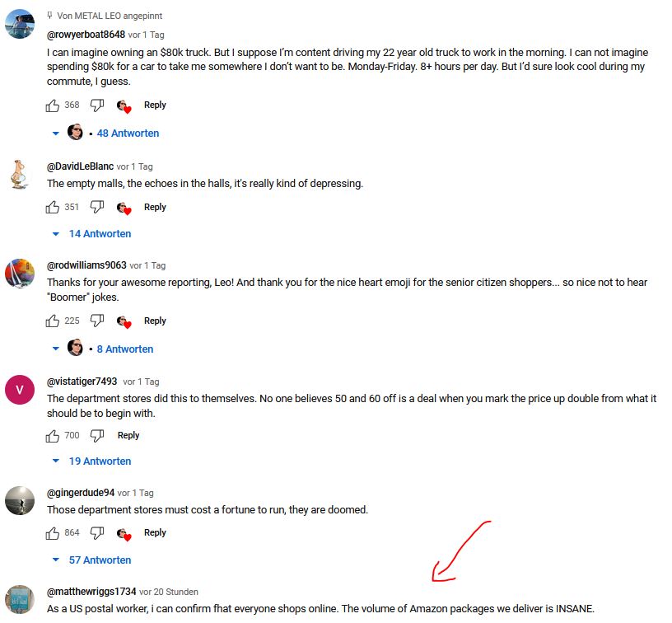
Task: Like @gingerdude94's doomed stores comment
Action: tap(52, 533)
